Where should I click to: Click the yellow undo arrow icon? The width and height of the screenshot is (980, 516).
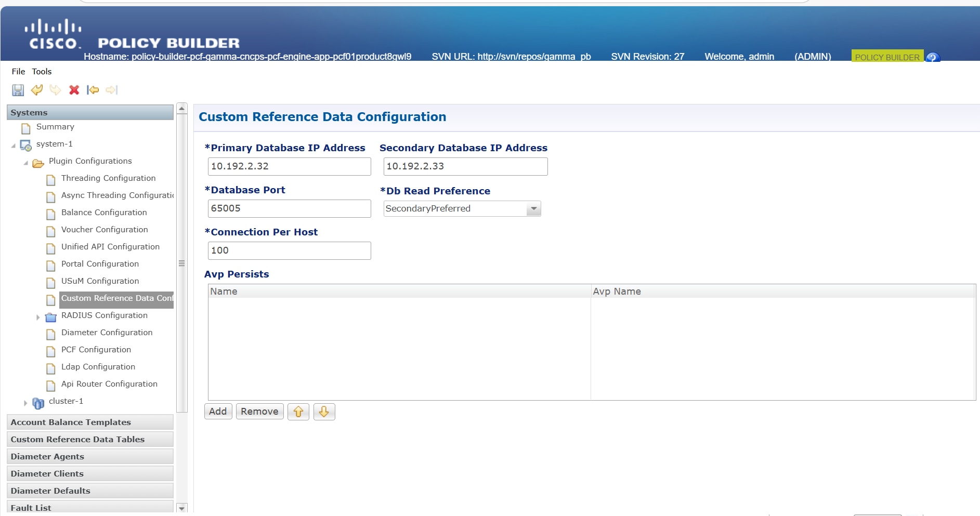click(x=37, y=90)
